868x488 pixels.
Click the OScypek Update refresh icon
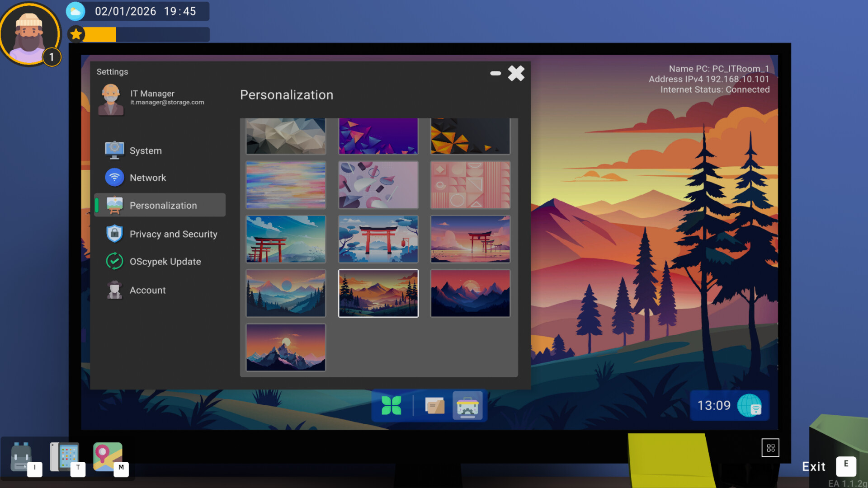(115, 261)
